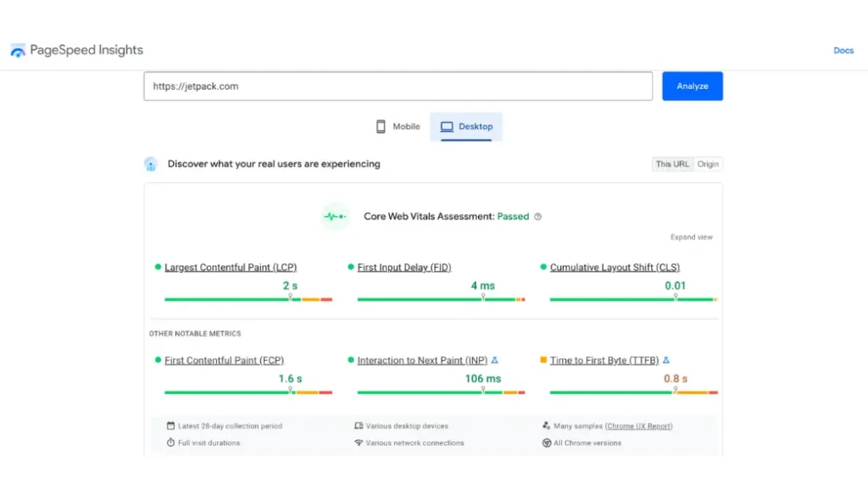Screen dimensions: 868x488
Task: Click the many samples people icon
Action: pos(547,425)
